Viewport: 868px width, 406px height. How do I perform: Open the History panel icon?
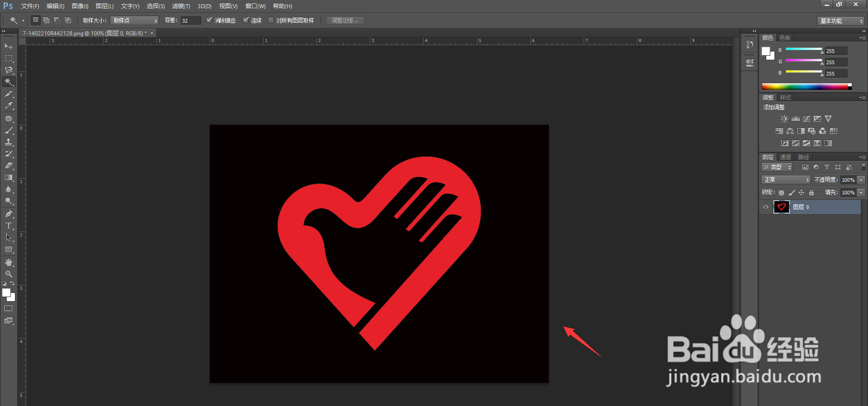(x=750, y=44)
